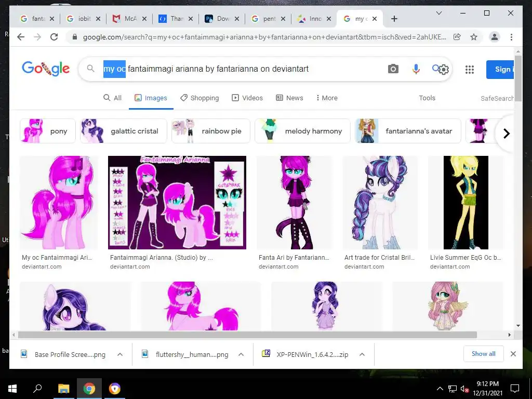Image resolution: width=532 pixels, height=399 pixels.
Task: Open the Chrome profile avatar menu
Action: [x=495, y=37]
